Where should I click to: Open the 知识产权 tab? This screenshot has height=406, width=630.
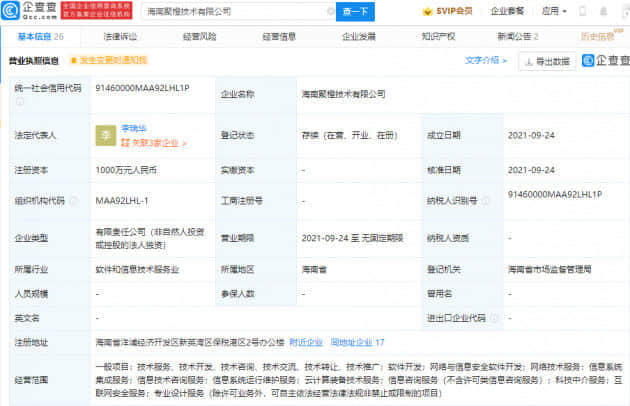pyautogui.click(x=438, y=37)
